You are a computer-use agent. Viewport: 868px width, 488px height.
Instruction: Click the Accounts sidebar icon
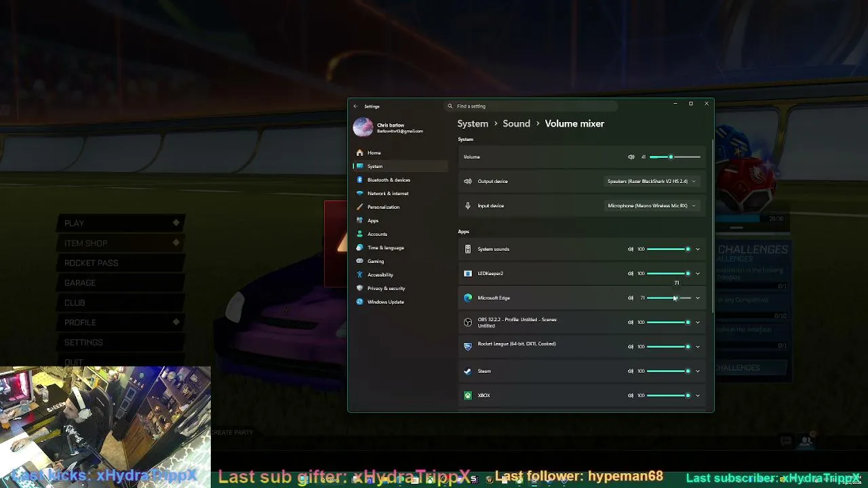pos(360,235)
